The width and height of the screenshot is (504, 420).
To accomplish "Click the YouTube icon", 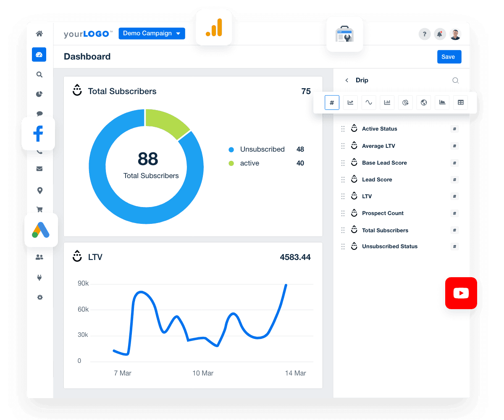I will [461, 293].
